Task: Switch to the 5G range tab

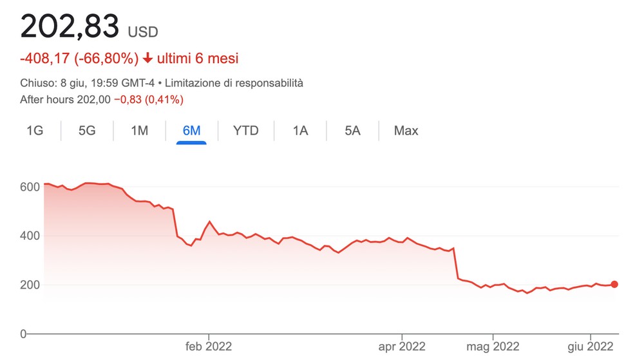Action: [x=87, y=131]
